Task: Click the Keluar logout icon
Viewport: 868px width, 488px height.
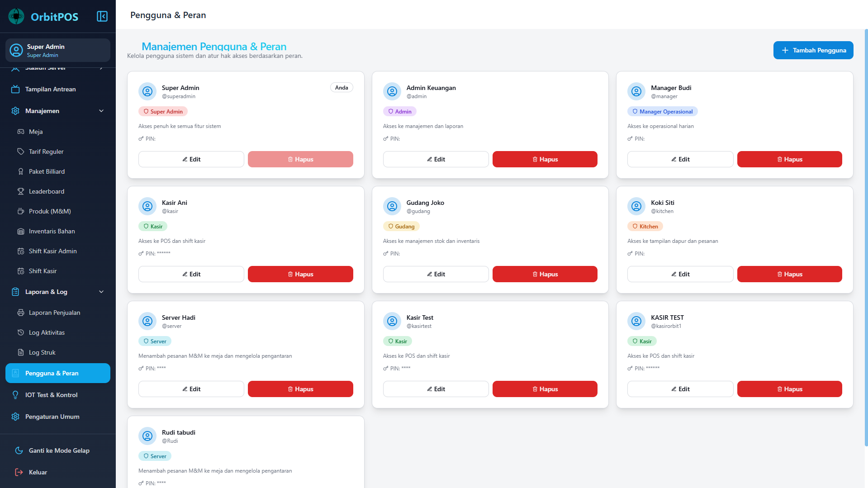Action: 19,472
